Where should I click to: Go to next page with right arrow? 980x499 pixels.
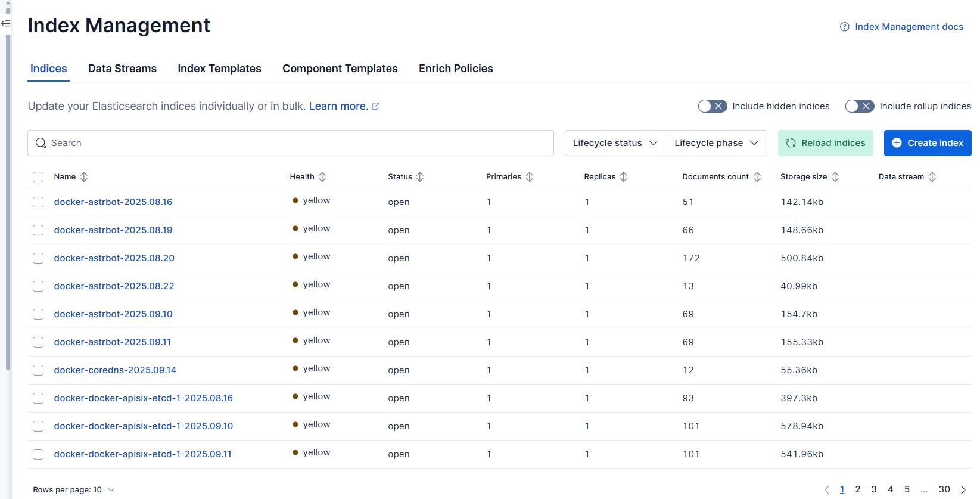tap(963, 489)
